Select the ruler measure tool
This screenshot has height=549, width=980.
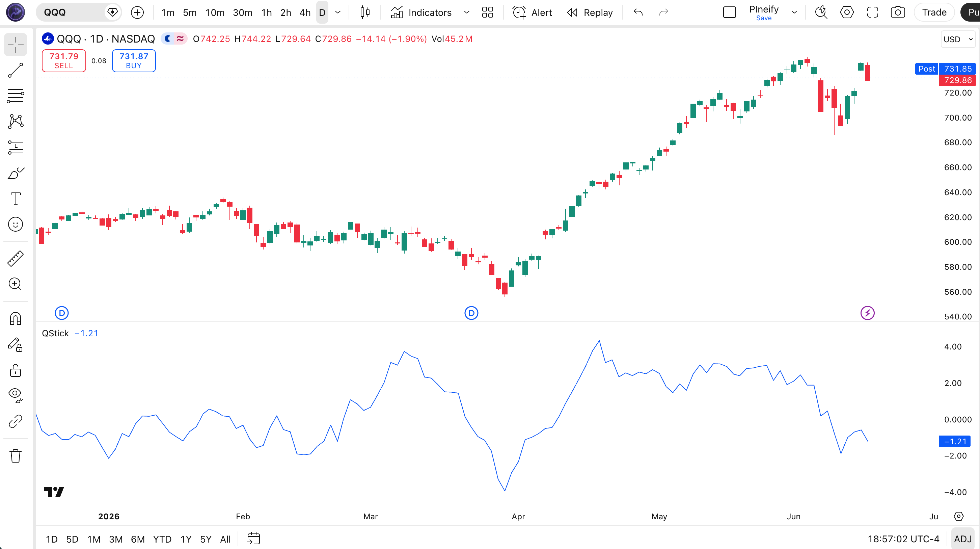point(15,259)
